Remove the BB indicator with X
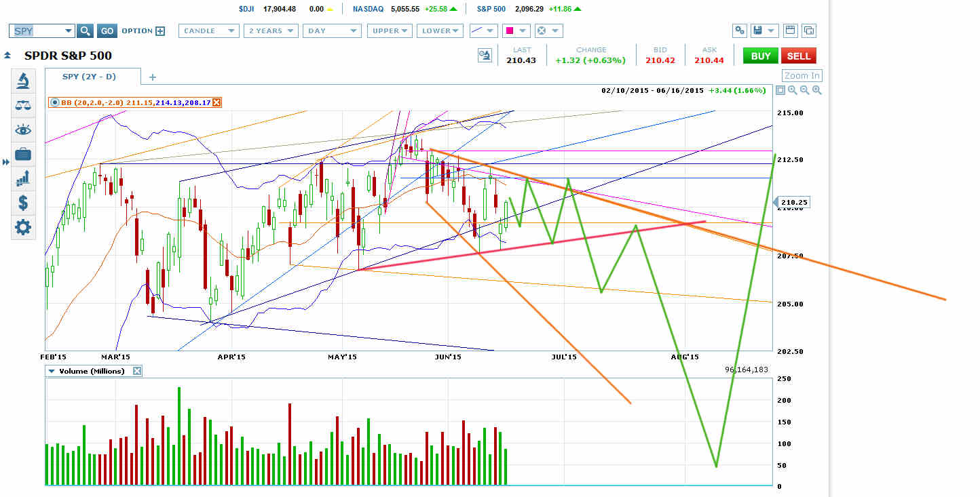Screen dimensions: 980x497 coord(216,102)
